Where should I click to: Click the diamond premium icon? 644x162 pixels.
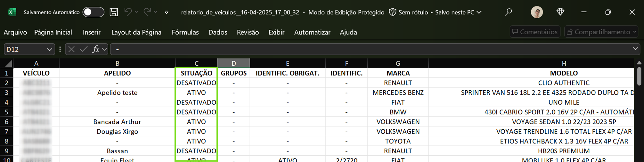(560, 12)
